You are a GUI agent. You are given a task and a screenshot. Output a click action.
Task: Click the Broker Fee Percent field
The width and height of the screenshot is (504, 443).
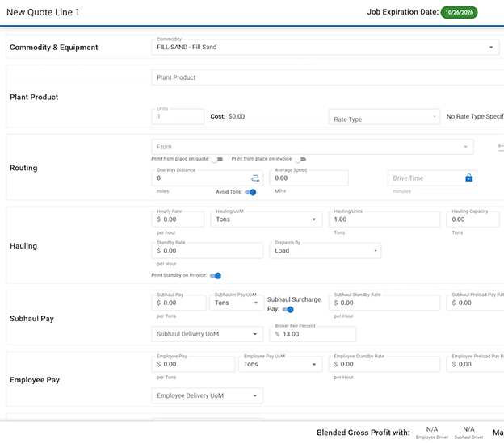313,334
